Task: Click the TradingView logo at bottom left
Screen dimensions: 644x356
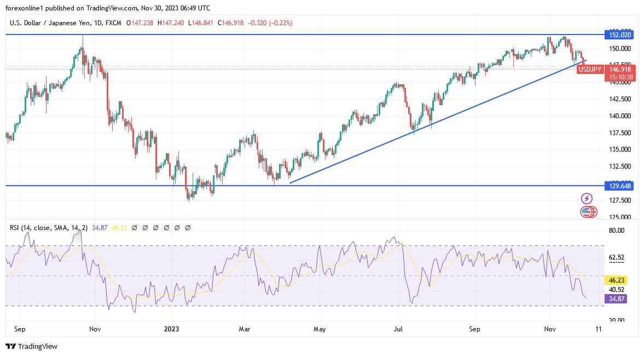Action: [x=32, y=347]
